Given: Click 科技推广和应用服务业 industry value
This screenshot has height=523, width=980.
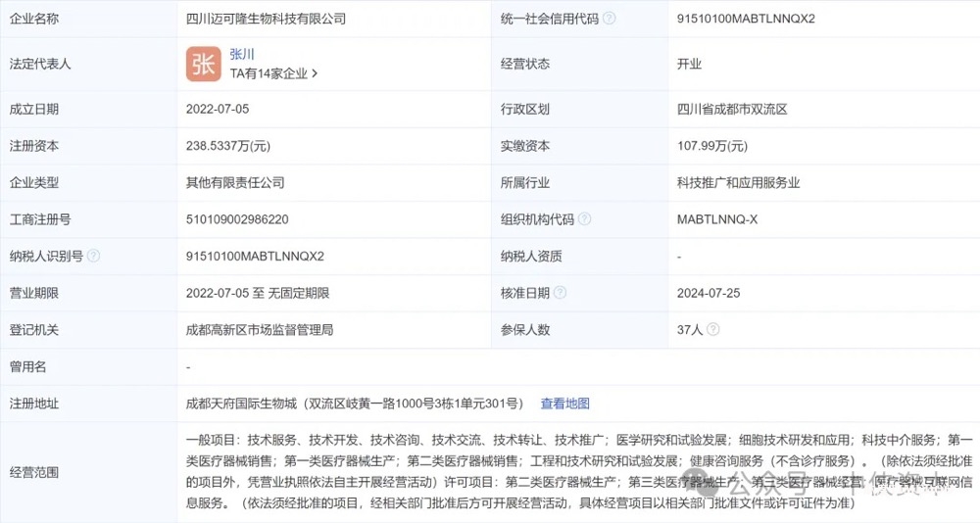Looking at the screenshot, I should (738, 182).
